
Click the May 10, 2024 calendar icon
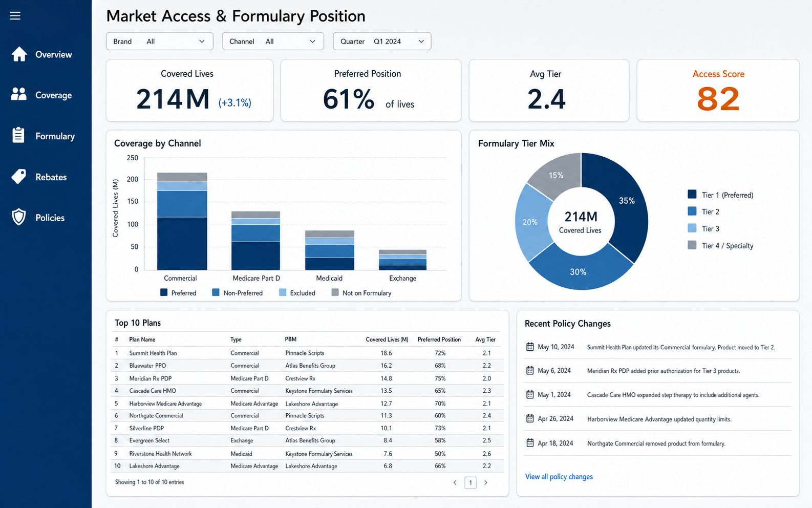coord(530,347)
